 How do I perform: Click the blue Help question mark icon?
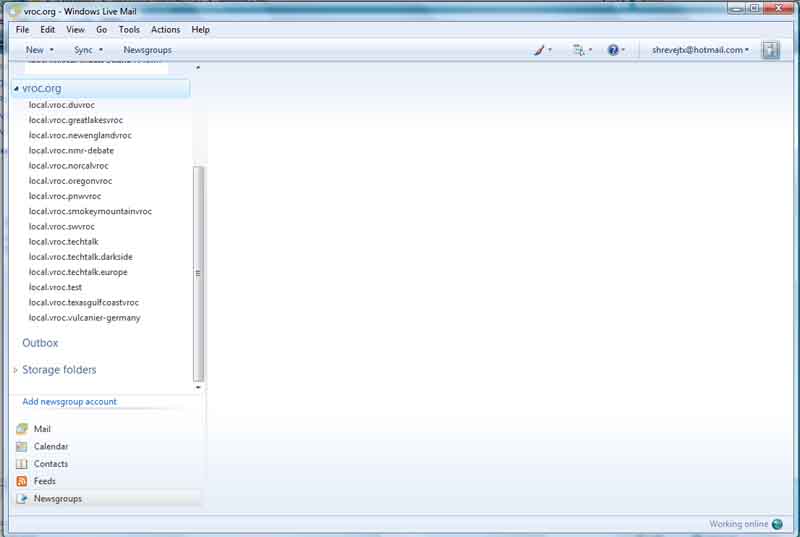613,50
